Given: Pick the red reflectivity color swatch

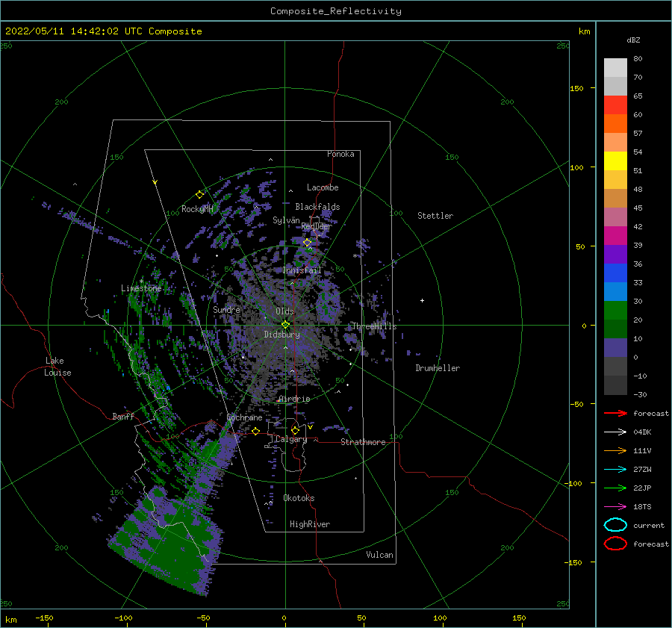Looking at the screenshot, I should click(x=615, y=105).
